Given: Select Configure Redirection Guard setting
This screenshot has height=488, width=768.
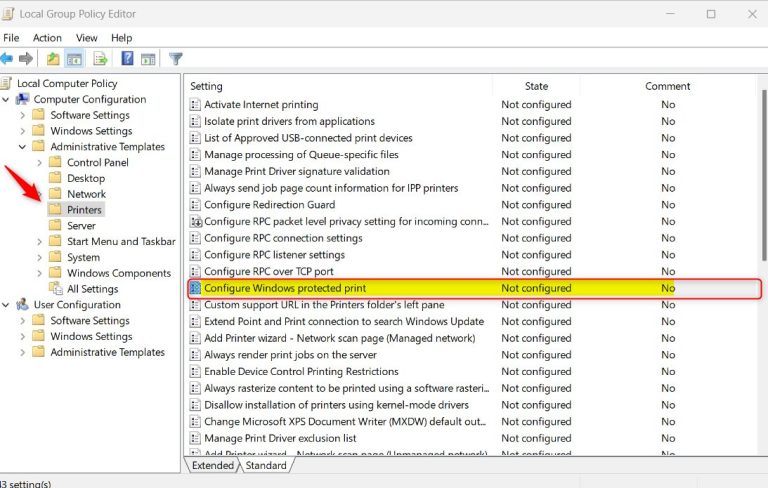Looking at the screenshot, I should click(x=269, y=205).
